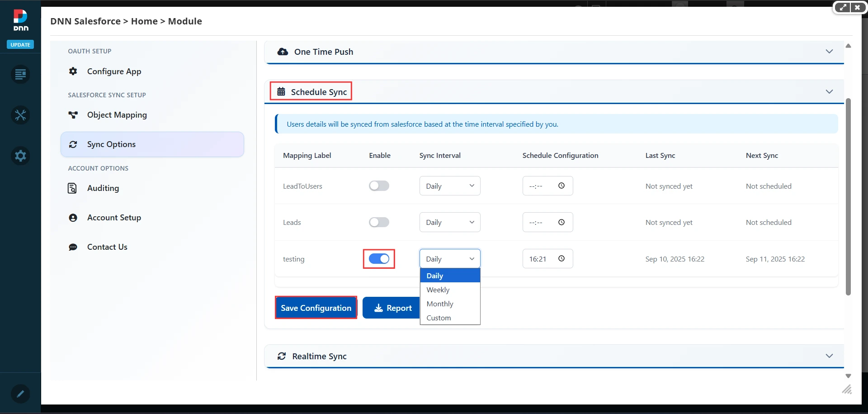Click the scrollbar up arrow

pos(848,46)
